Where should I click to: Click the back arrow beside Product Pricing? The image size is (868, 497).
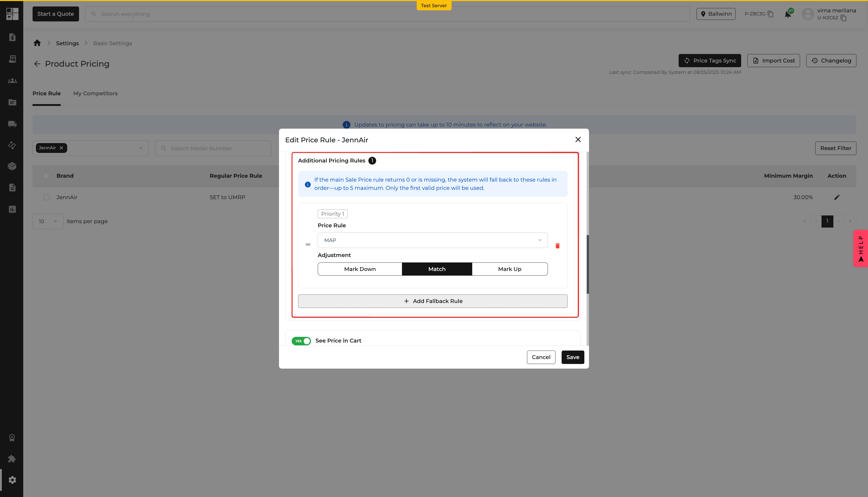37,64
